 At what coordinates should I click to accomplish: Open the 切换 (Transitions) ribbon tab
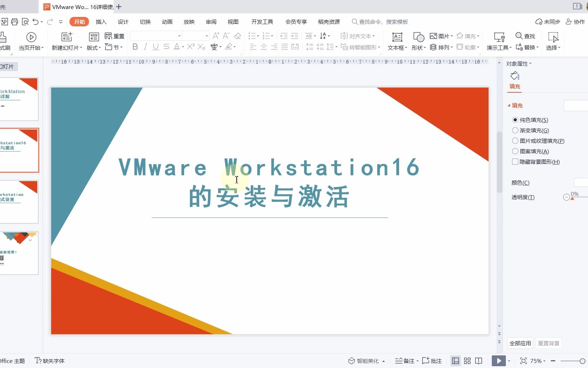[145, 22]
